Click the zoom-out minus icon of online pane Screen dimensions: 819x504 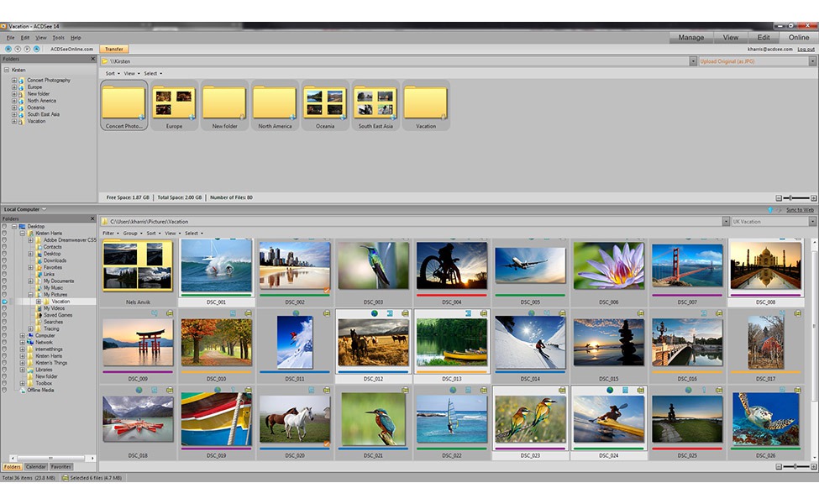tap(779, 197)
